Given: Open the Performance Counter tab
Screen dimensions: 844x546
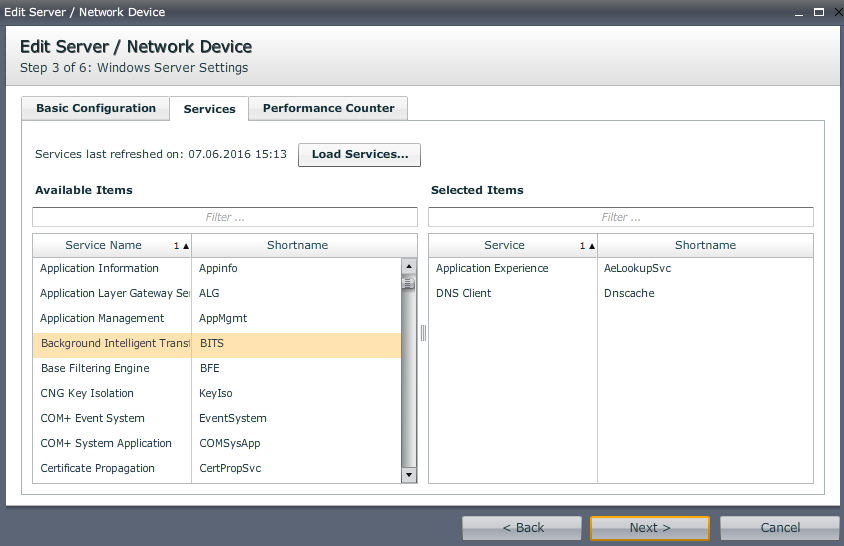Looking at the screenshot, I should tap(328, 108).
